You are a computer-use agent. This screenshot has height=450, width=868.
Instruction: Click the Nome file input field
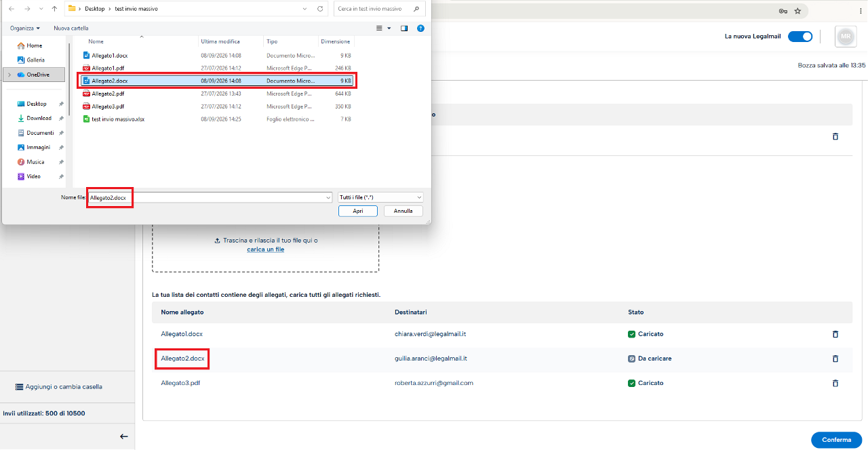pos(210,197)
